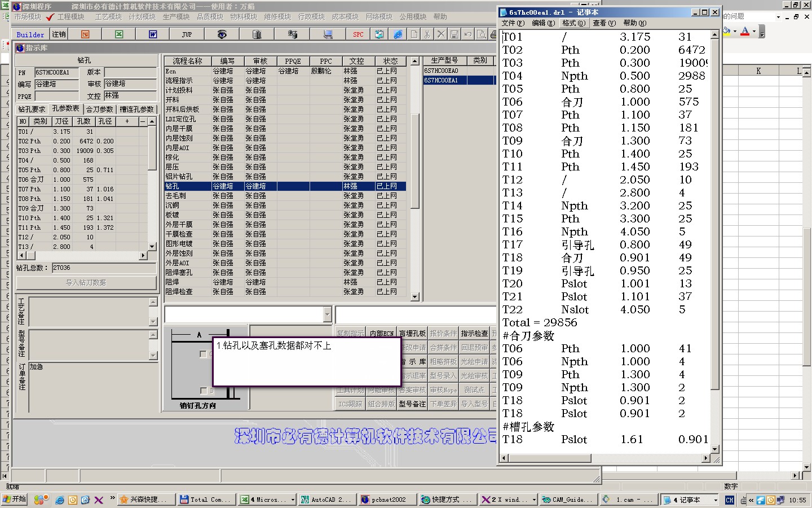Click the 型号备注 button

pyautogui.click(x=412, y=404)
